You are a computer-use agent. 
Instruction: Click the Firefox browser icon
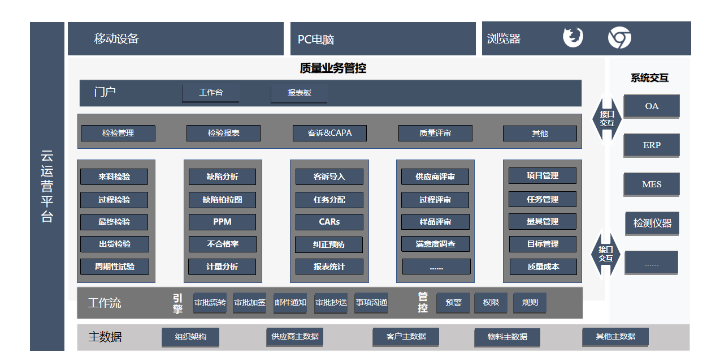[573, 38]
